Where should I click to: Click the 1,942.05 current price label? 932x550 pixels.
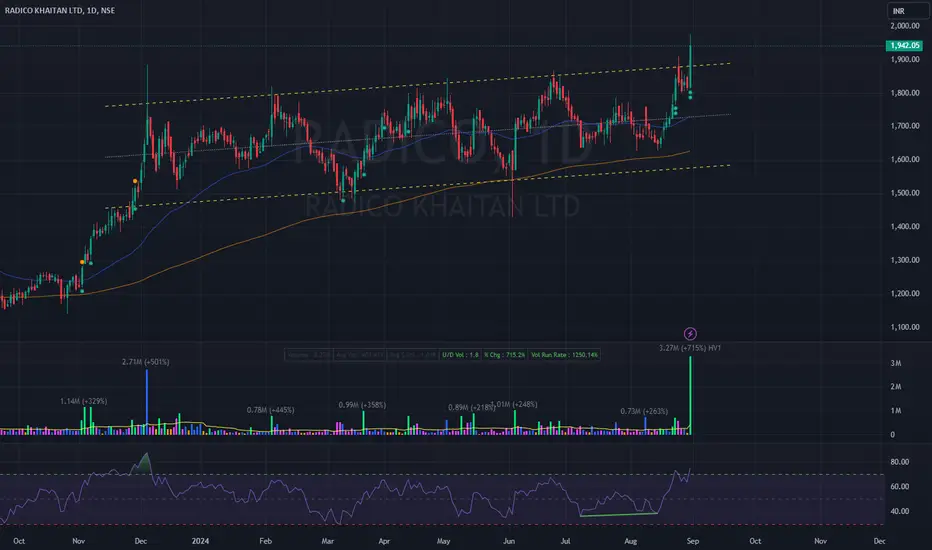click(904, 45)
